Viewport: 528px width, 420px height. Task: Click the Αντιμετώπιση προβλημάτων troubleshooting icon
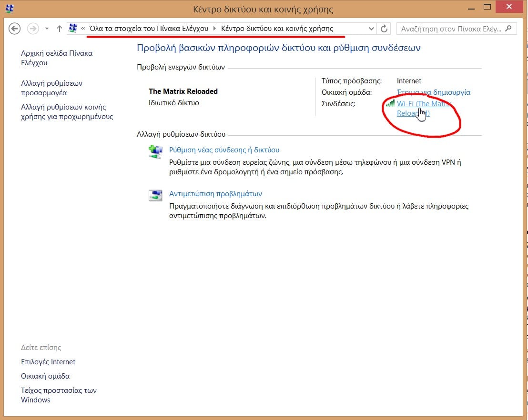(155, 195)
